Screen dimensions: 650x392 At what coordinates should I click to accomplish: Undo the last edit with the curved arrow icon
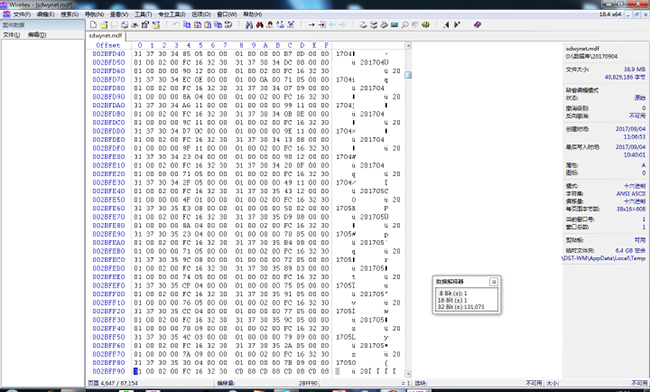click(x=176, y=25)
